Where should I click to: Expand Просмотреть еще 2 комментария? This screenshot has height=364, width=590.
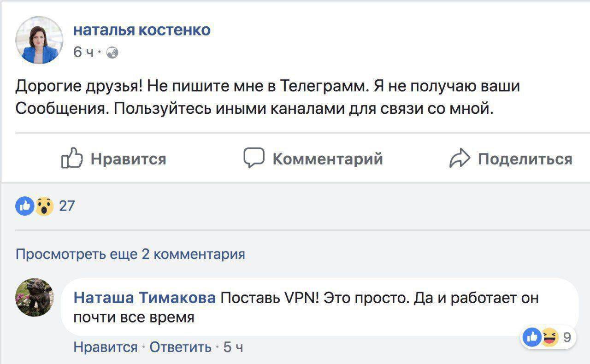(130, 254)
